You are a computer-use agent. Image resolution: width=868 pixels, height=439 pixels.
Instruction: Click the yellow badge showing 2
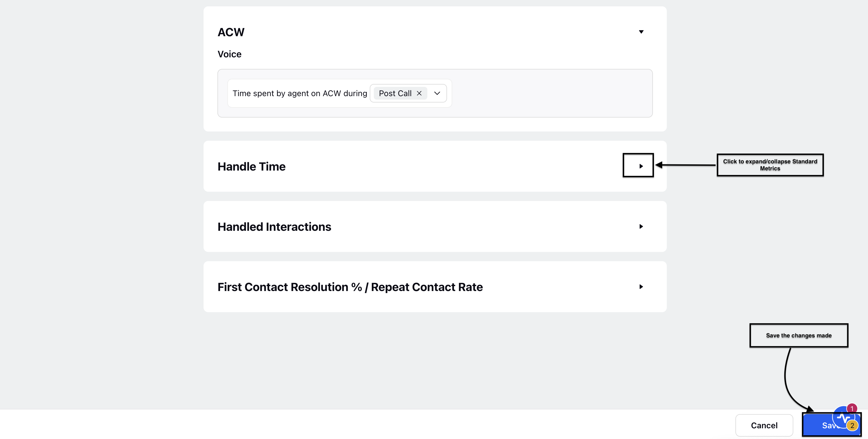coord(852,425)
